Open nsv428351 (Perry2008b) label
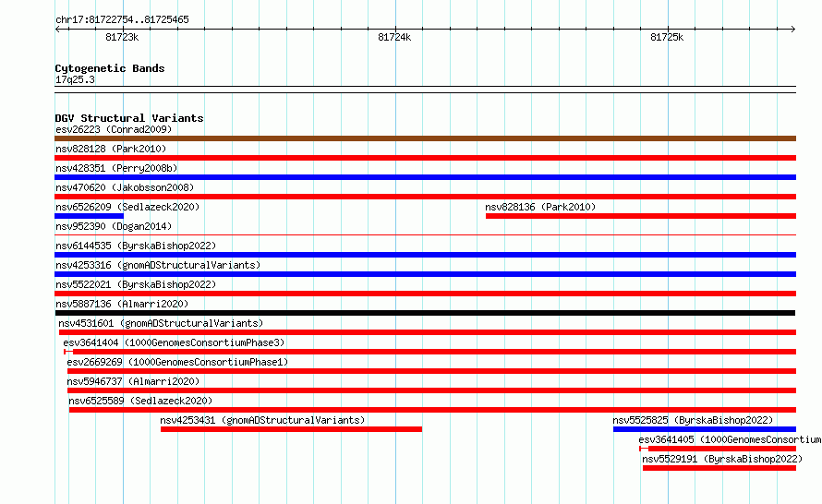This screenshot has width=822, height=504. (x=116, y=168)
